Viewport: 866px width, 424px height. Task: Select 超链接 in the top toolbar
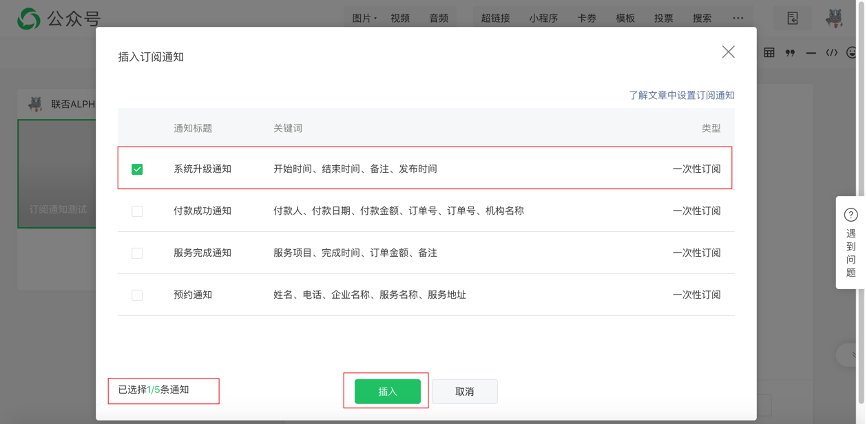point(494,18)
